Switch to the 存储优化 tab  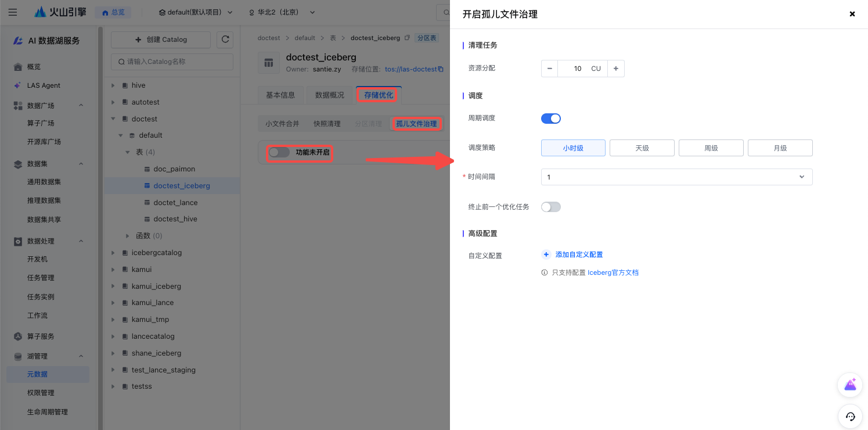pos(379,95)
